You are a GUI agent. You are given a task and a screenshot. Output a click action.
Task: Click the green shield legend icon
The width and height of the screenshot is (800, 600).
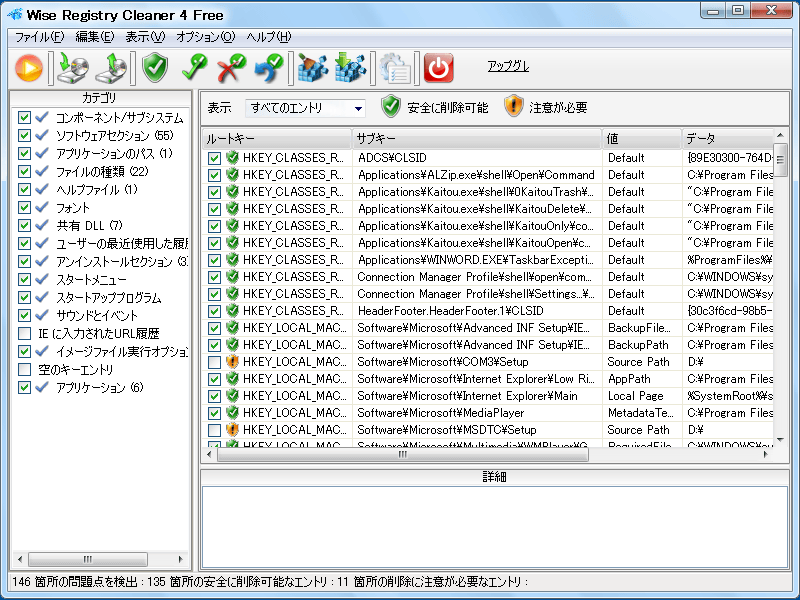click(x=391, y=106)
